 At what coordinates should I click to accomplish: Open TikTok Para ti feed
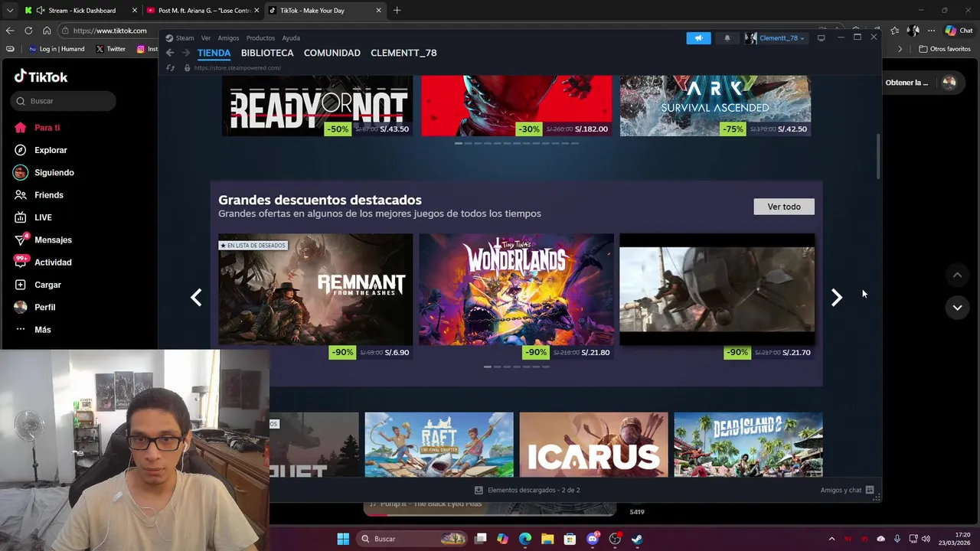(37, 128)
